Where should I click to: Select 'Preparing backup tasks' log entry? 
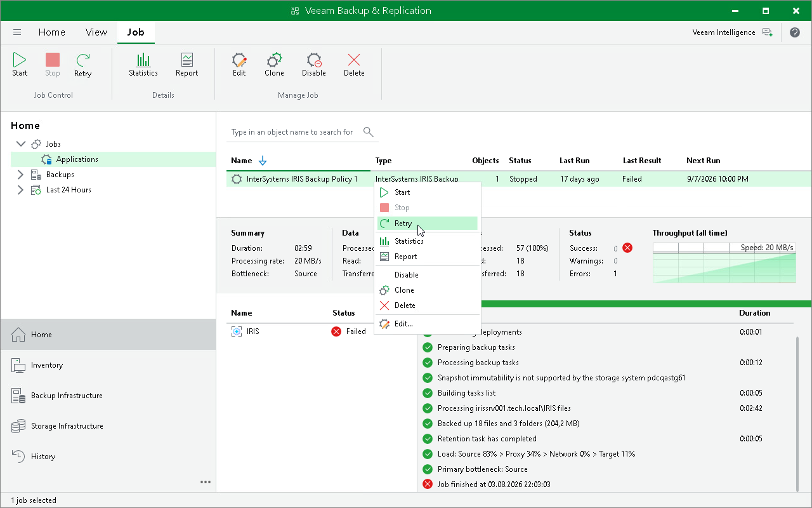pyautogui.click(x=476, y=347)
